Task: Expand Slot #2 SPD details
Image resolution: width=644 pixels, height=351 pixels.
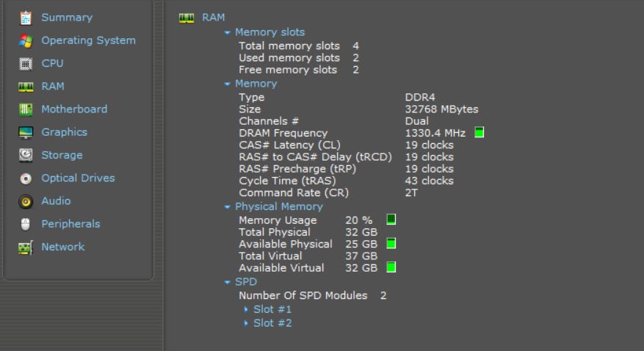Action: (246, 323)
